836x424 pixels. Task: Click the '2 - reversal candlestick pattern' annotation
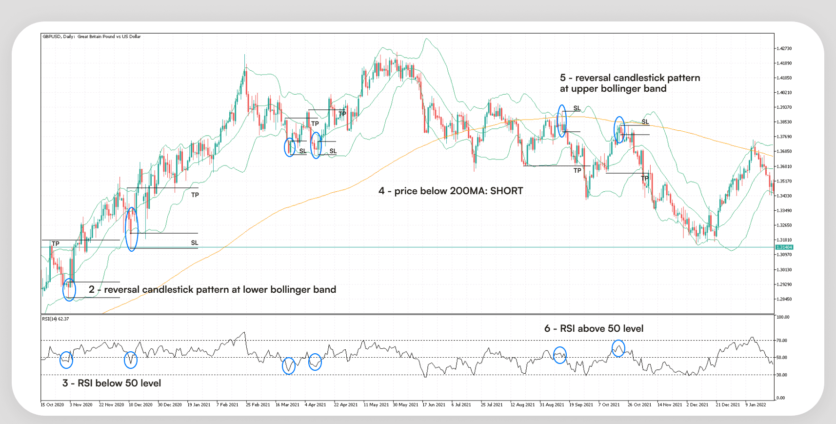(212, 288)
